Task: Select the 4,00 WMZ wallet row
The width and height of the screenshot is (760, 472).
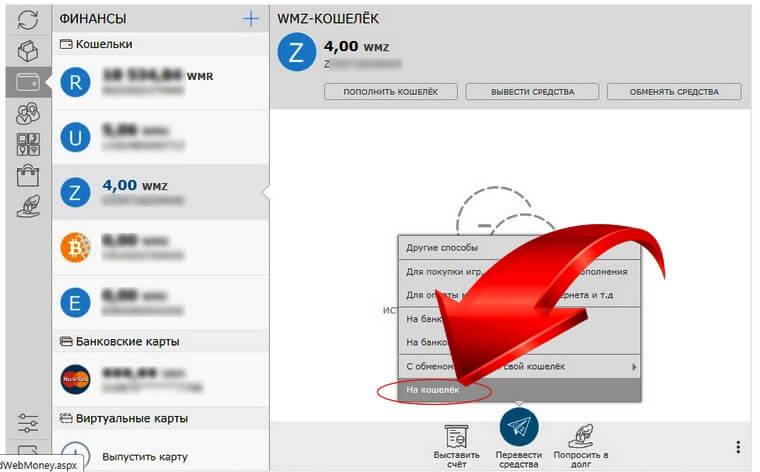Action: click(160, 192)
